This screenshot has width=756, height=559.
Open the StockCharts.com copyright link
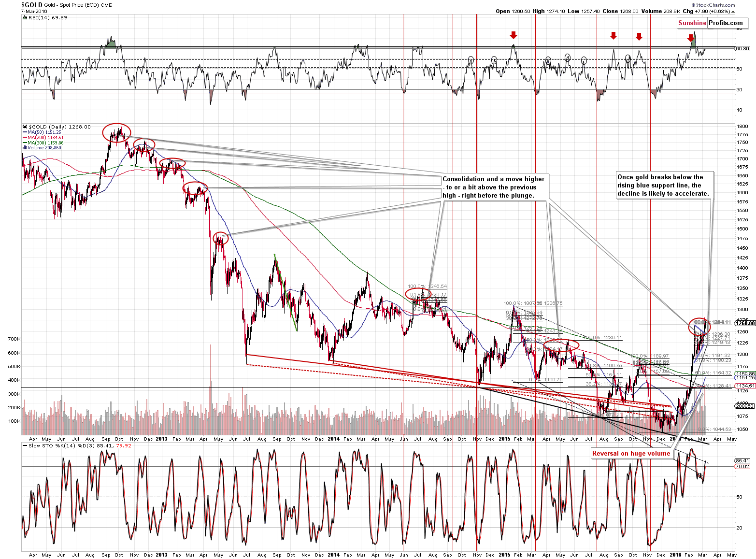coord(713,5)
